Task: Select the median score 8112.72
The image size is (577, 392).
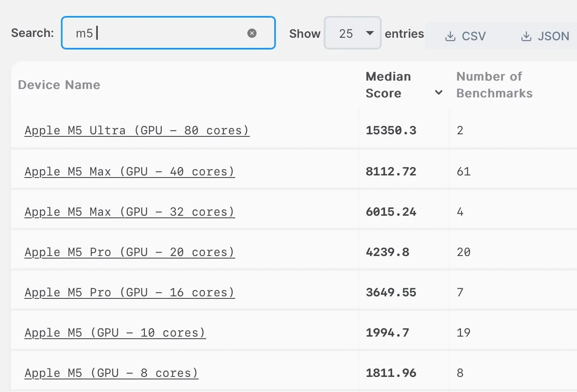Action: (x=391, y=172)
